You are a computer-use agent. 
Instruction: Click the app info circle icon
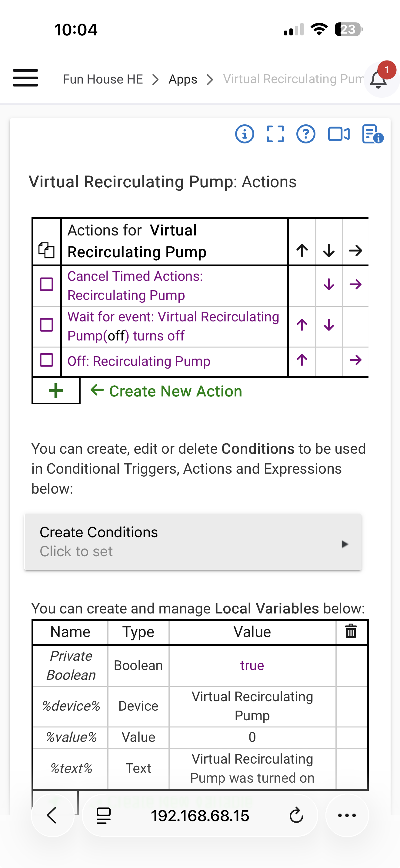pos(245,134)
